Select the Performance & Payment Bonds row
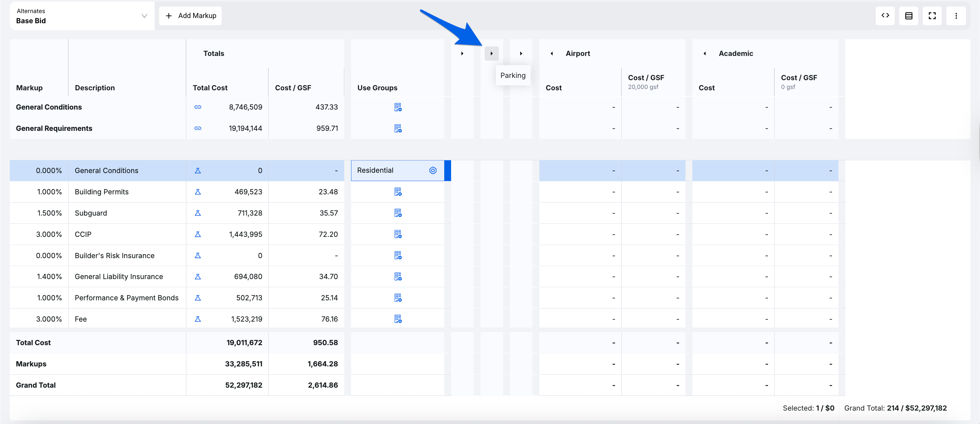 (126, 298)
